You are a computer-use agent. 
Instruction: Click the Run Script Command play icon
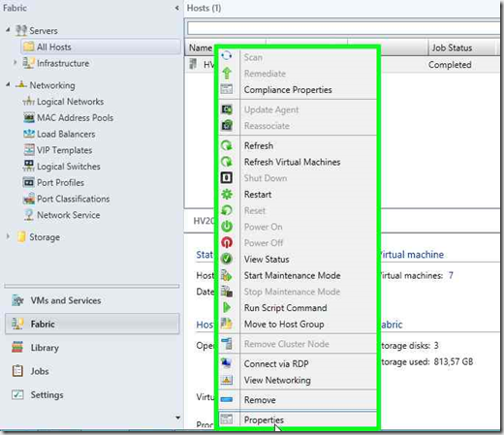pos(227,307)
